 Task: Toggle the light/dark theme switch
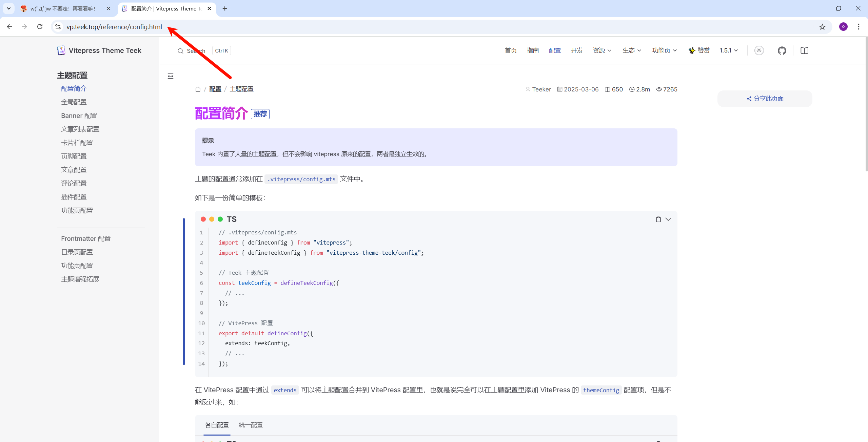759,51
